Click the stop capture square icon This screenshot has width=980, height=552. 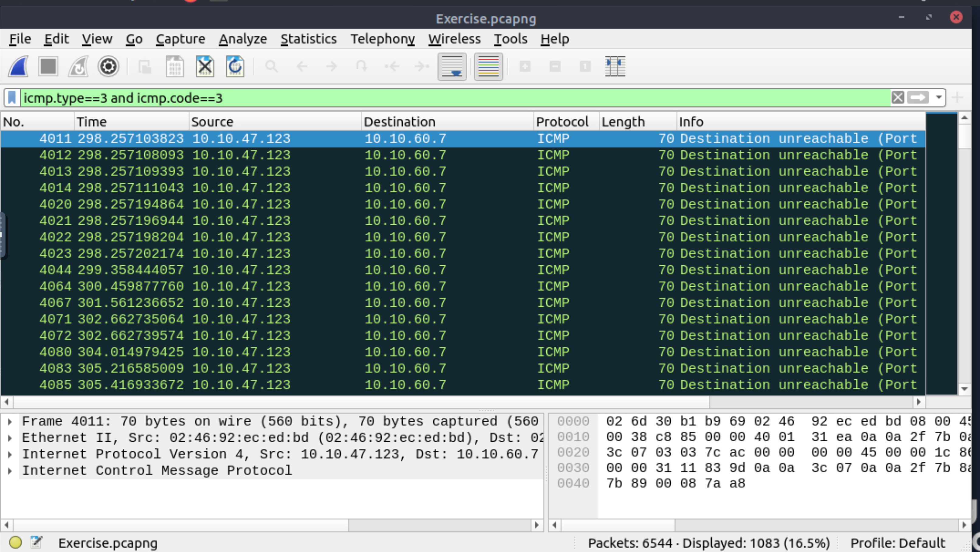(x=48, y=67)
